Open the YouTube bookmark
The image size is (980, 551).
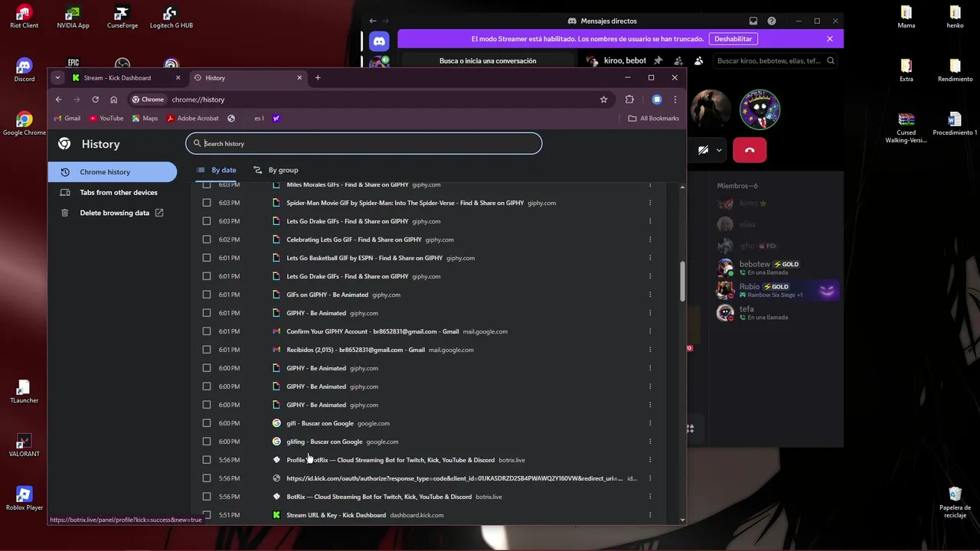click(106, 119)
